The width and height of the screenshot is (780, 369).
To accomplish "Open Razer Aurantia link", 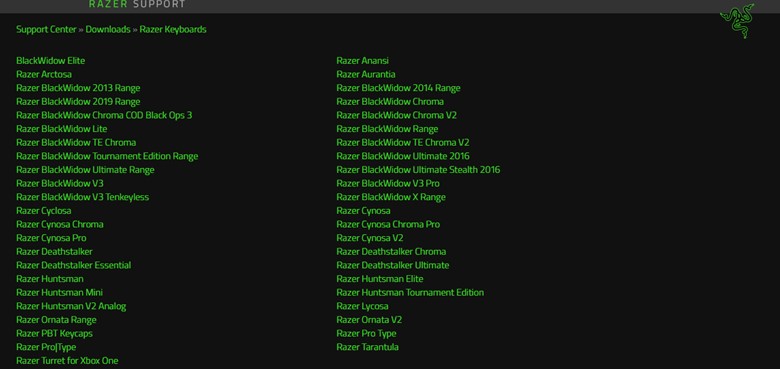I will click(366, 75).
